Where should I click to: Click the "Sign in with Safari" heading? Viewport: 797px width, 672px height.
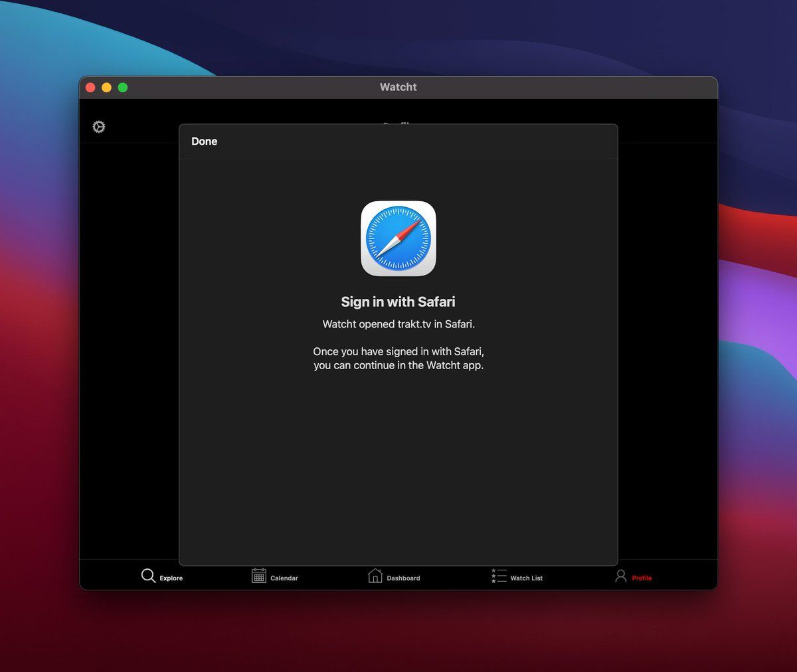(398, 302)
